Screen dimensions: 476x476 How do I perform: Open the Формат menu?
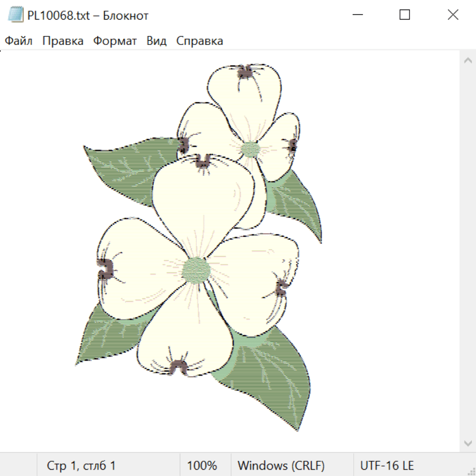point(115,41)
